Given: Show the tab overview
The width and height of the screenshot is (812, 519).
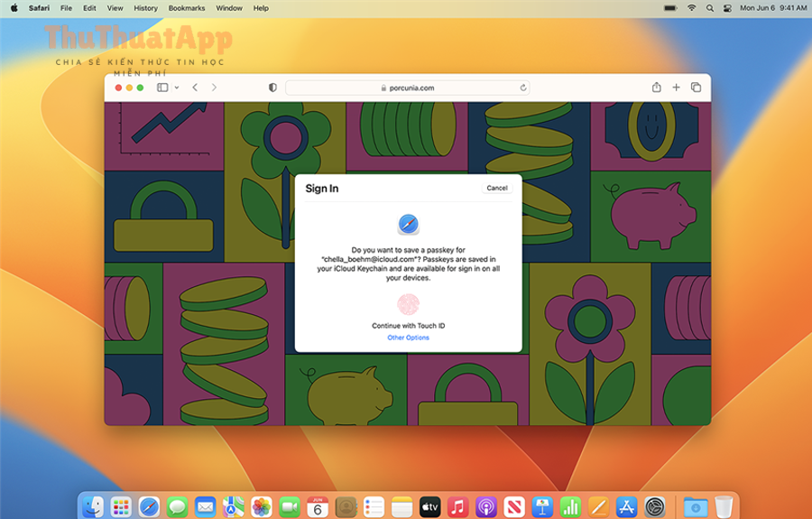Looking at the screenshot, I should pyautogui.click(x=696, y=88).
